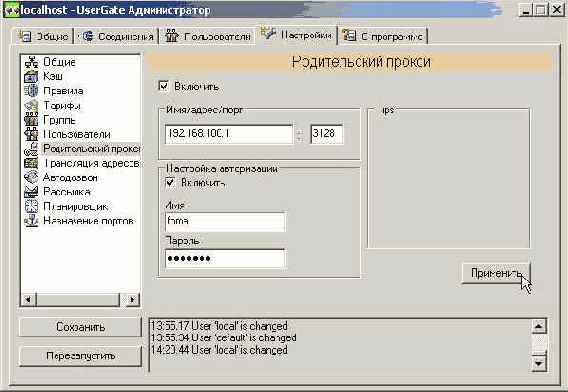Select Общие in settings list
Screen dimensions: 568x392
(59, 62)
